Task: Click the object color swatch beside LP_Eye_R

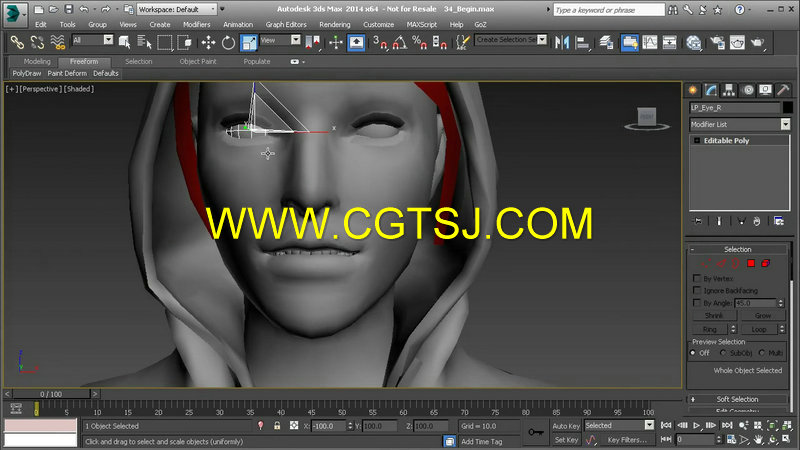Action: tap(787, 107)
